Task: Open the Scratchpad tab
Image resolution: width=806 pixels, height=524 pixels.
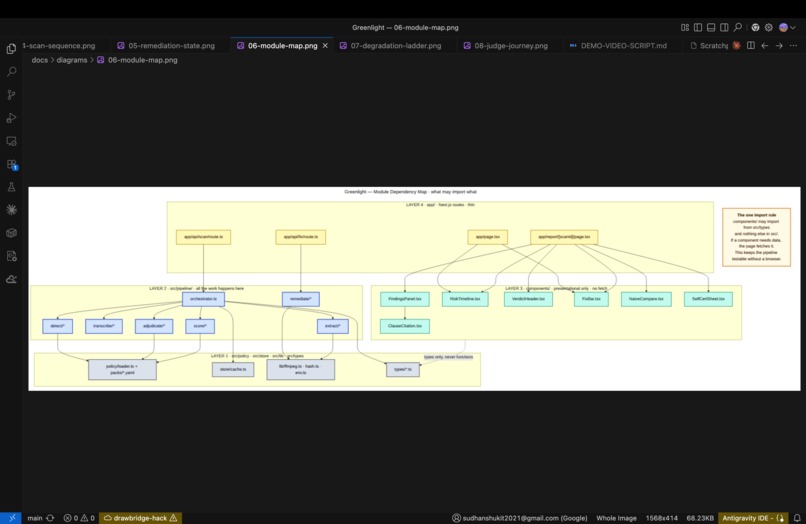Action: click(x=708, y=46)
